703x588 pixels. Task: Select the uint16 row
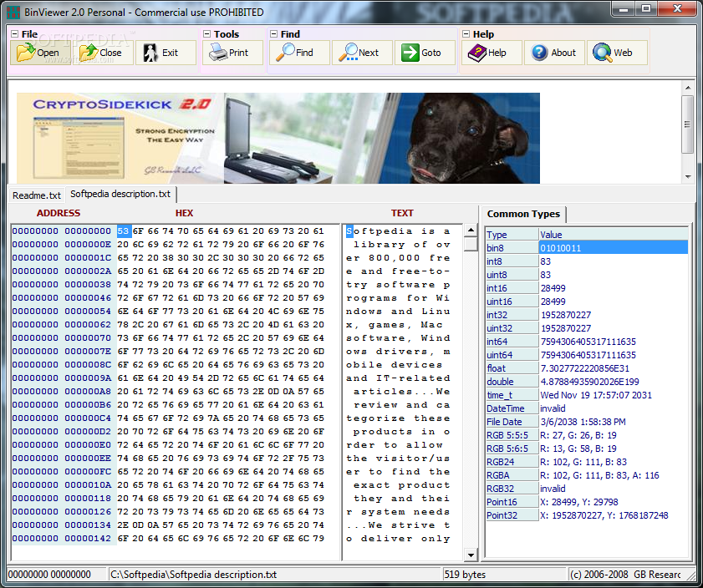point(587,302)
